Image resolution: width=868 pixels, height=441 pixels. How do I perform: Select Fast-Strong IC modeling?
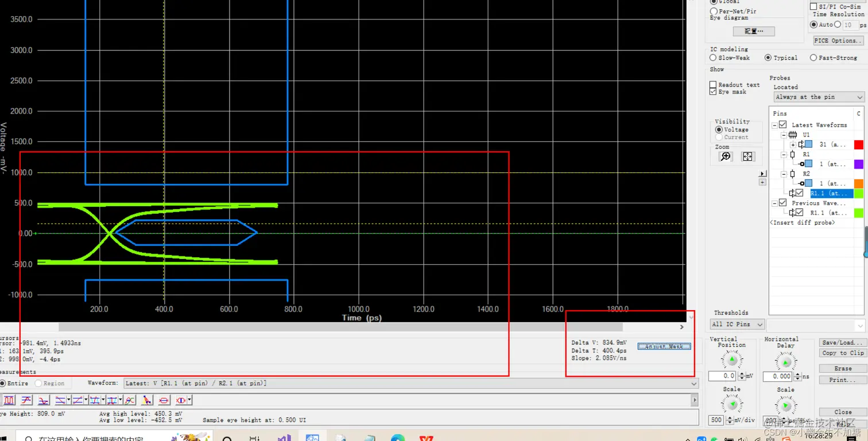coord(813,57)
